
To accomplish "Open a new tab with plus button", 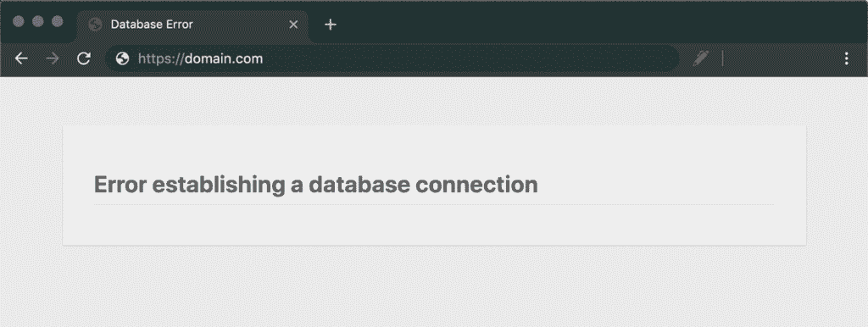I will click(331, 25).
